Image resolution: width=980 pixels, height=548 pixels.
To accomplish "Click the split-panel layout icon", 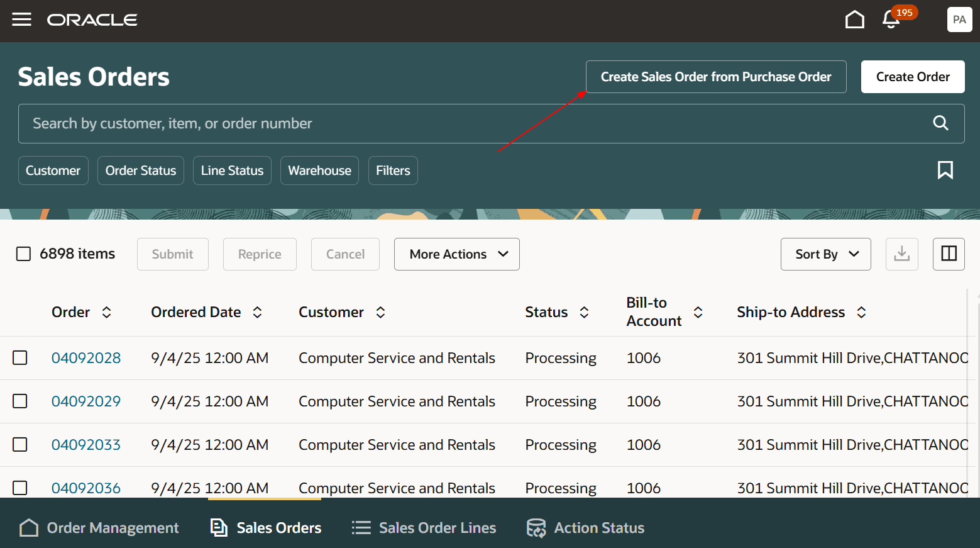I will click(948, 254).
